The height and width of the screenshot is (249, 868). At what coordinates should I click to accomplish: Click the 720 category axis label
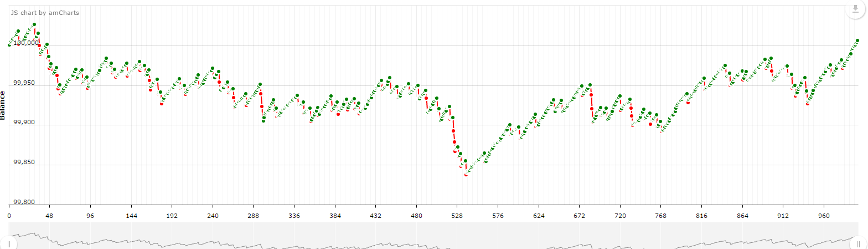pyautogui.click(x=620, y=215)
